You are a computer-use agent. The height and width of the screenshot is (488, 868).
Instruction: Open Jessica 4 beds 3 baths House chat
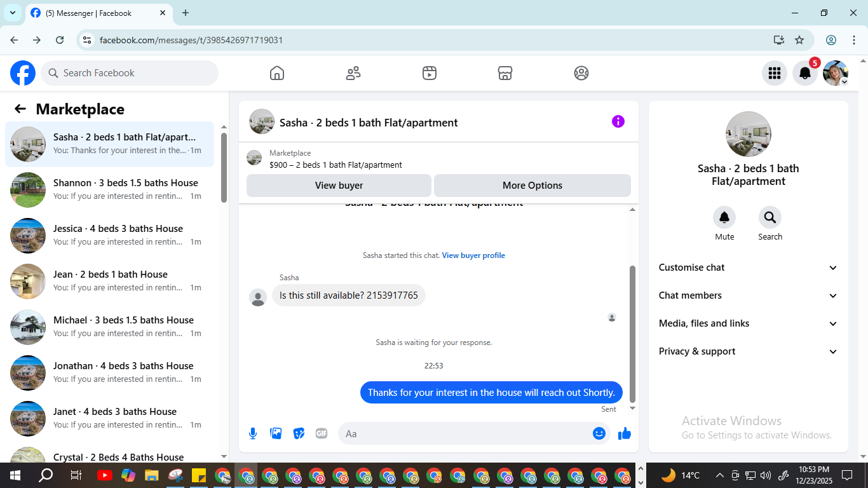[109, 236]
